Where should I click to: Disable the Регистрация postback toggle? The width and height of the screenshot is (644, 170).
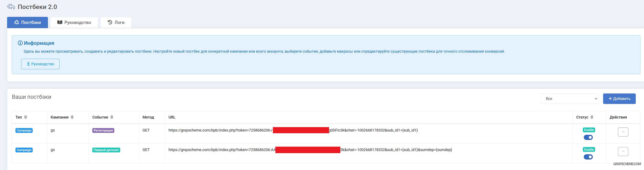(588, 137)
